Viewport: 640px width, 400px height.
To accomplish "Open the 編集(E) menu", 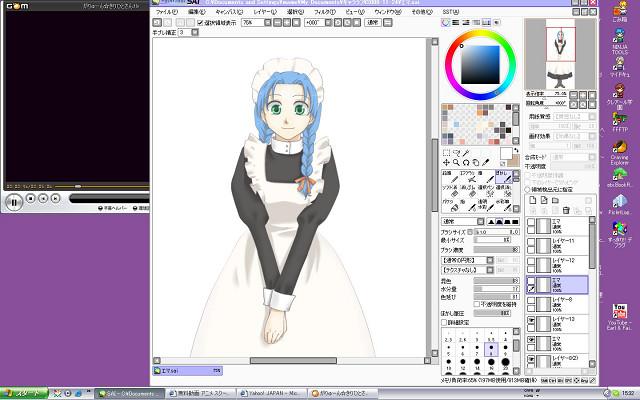I will 197,12.
